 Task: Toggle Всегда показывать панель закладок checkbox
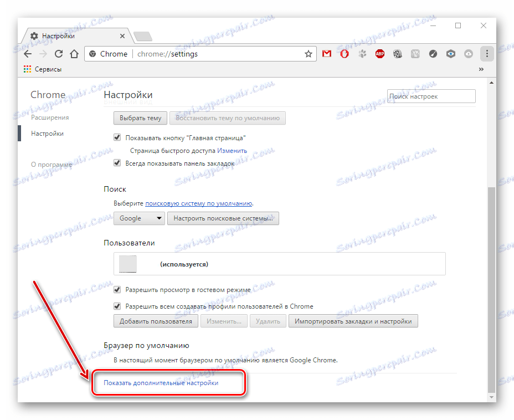(117, 163)
